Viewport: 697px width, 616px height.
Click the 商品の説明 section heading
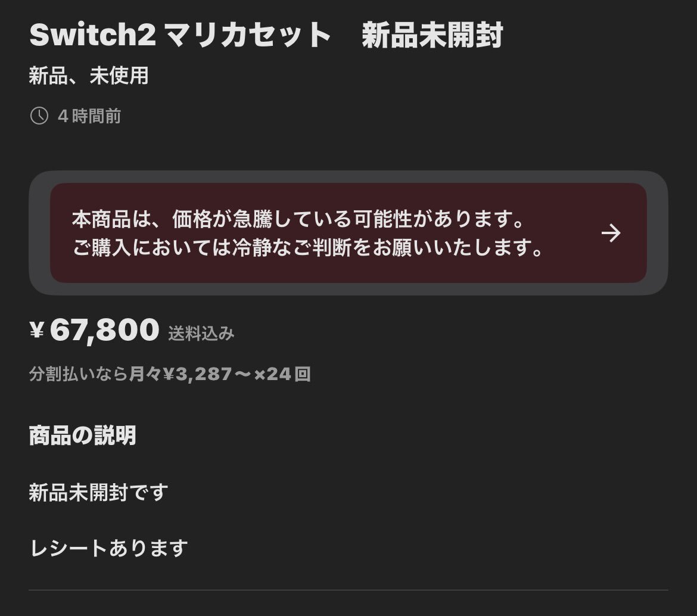82,435
